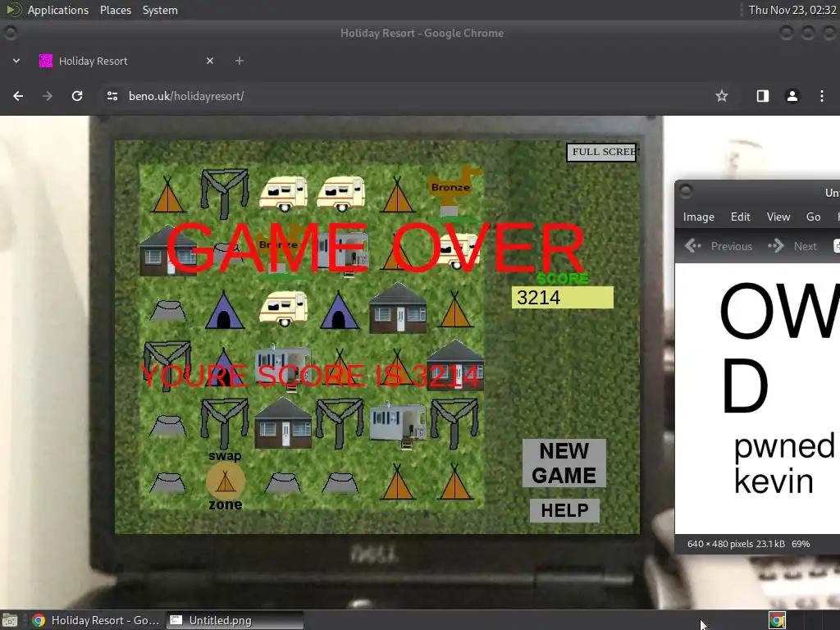Open Edit menu in image viewer window
This screenshot has width=840, height=630.
point(741,217)
